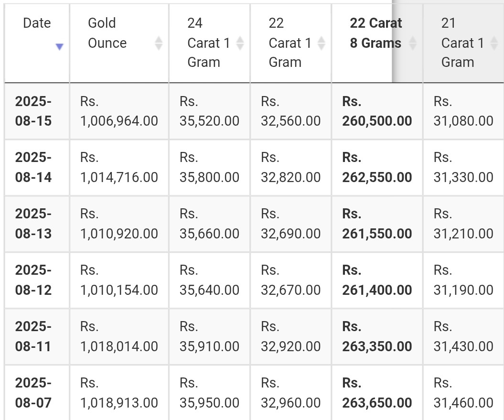Select the 22 Carat 8 Grams header
504x420 pixels.
[377, 43]
